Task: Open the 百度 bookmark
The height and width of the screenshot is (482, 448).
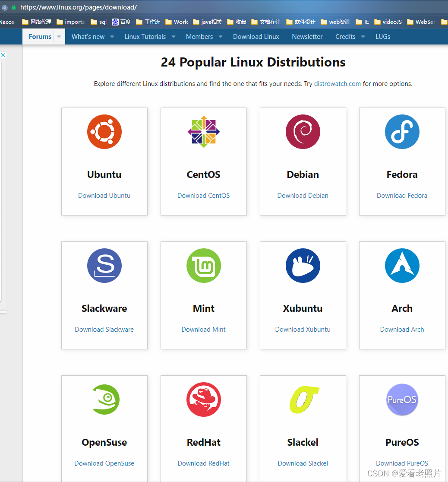Action: point(121,22)
